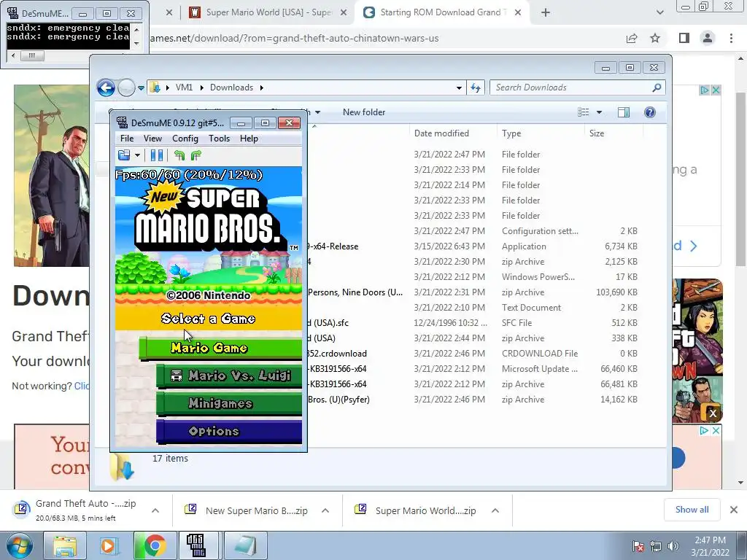Pause emulation using DeSmuME toolbar pause button
Image resolution: width=747 pixels, height=560 pixels.
point(156,155)
